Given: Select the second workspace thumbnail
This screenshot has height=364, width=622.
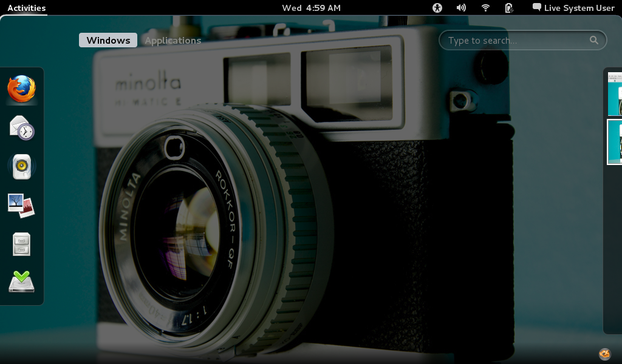Looking at the screenshot, I should pyautogui.click(x=615, y=142).
